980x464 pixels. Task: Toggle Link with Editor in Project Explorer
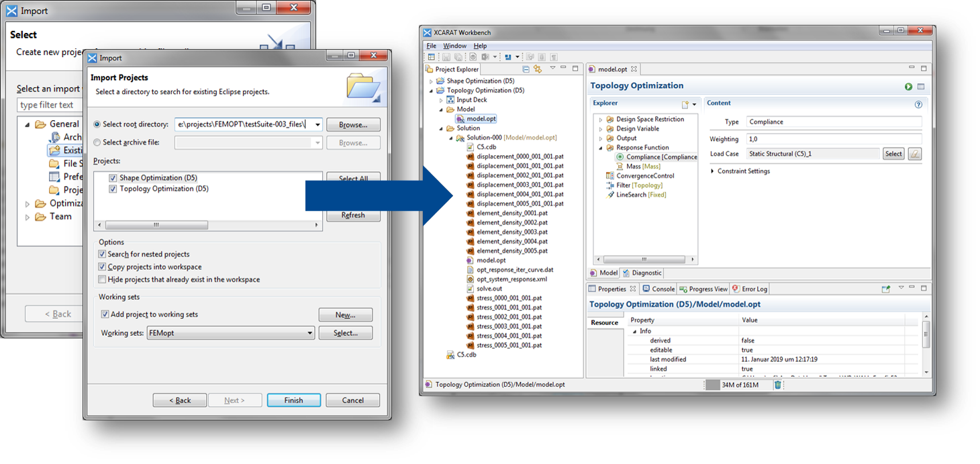click(x=538, y=69)
